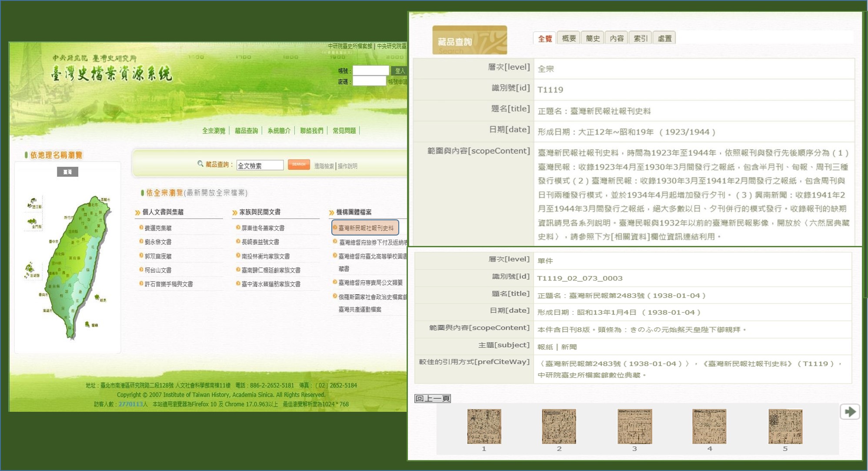Open the 臺灣共產運動檔案 link

[x=360, y=310]
